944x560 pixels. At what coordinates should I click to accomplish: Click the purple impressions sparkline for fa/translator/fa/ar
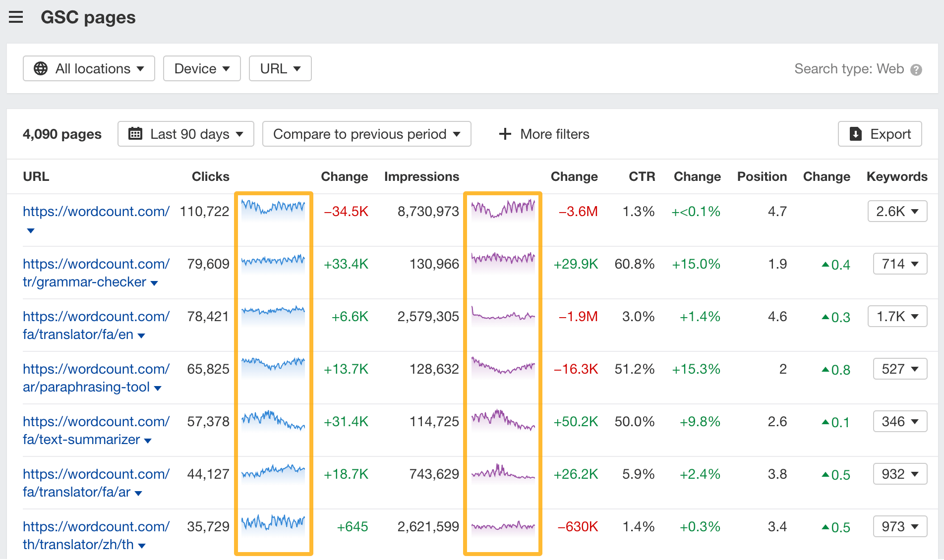coord(503,473)
